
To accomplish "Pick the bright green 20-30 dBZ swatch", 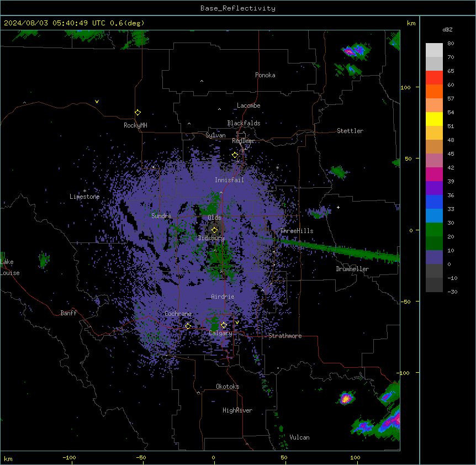I will (434, 230).
